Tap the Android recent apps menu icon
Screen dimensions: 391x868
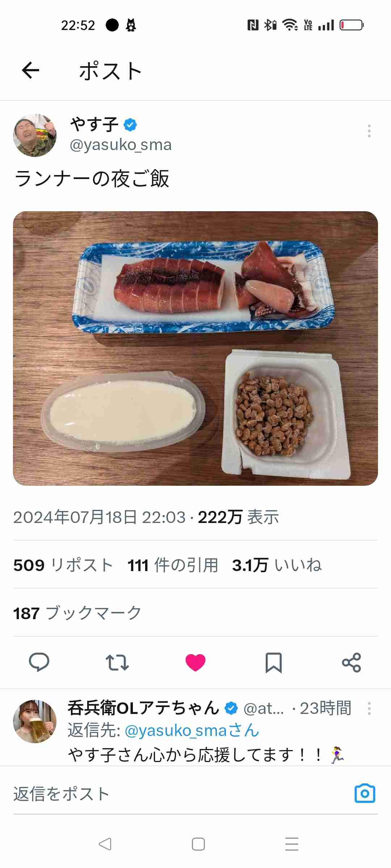(292, 844)
